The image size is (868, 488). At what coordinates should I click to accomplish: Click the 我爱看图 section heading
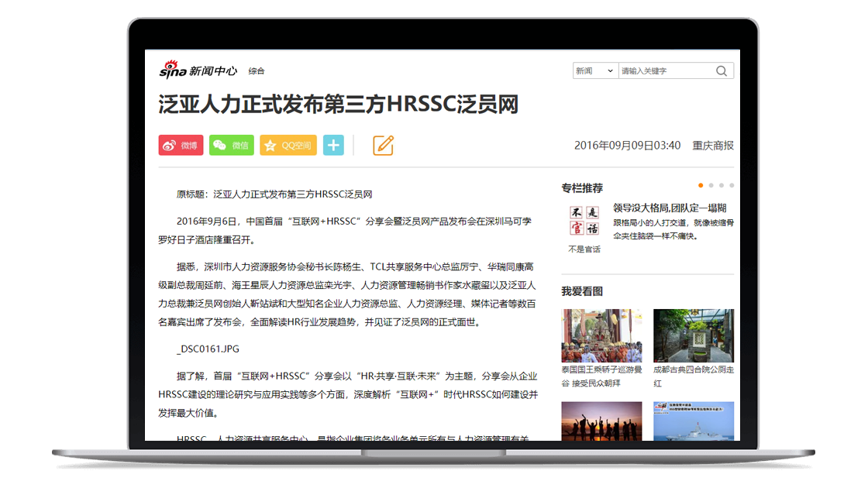(x=582, y=291)
